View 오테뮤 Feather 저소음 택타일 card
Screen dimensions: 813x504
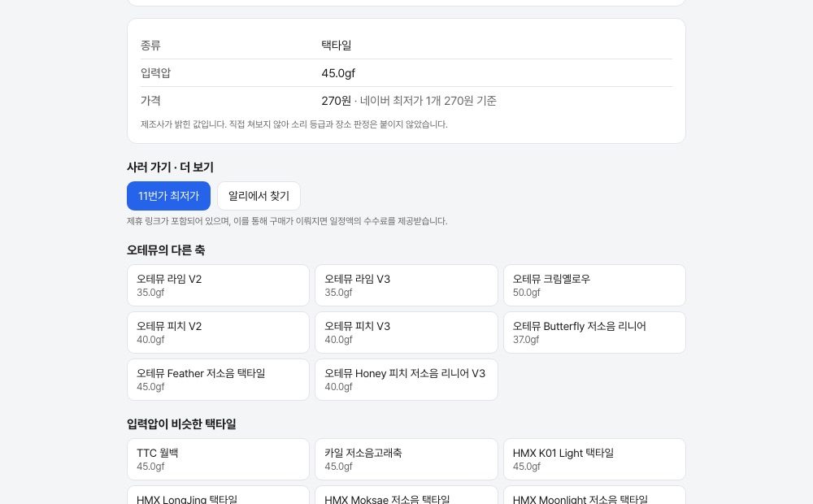(x=218, y=380)
